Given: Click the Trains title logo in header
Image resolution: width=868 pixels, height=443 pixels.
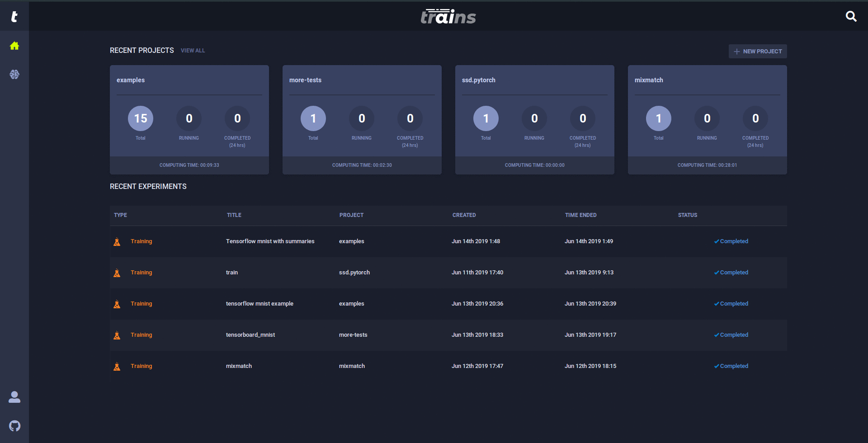Looking at the screenshot, I should (448, 17).
